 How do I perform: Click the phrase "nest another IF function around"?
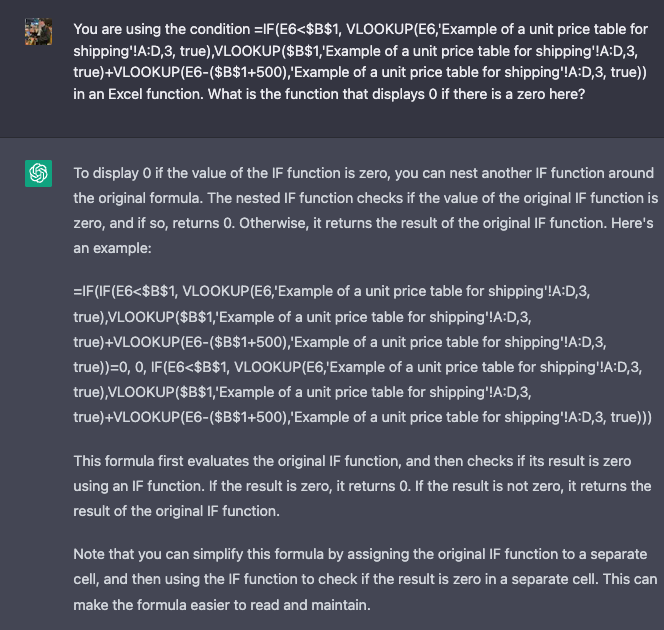(549, 173)
